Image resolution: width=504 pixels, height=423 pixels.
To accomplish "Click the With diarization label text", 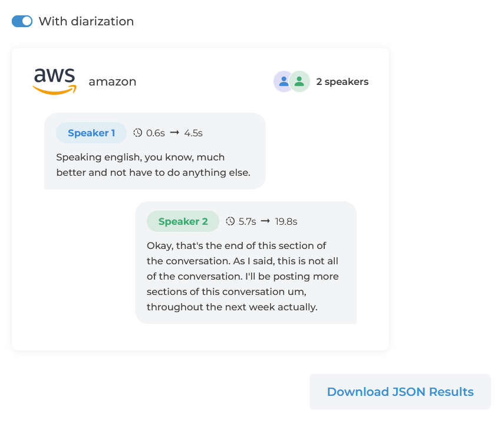I will pos(86,21).
